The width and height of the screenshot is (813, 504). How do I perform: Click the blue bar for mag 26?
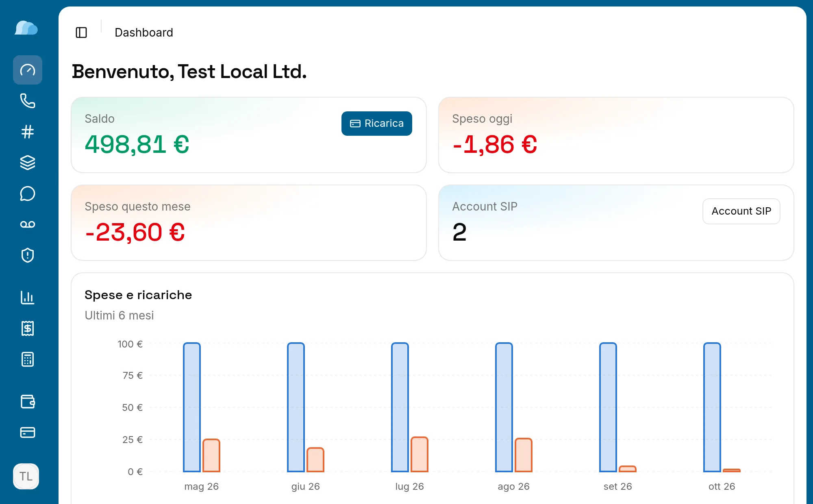192,407
